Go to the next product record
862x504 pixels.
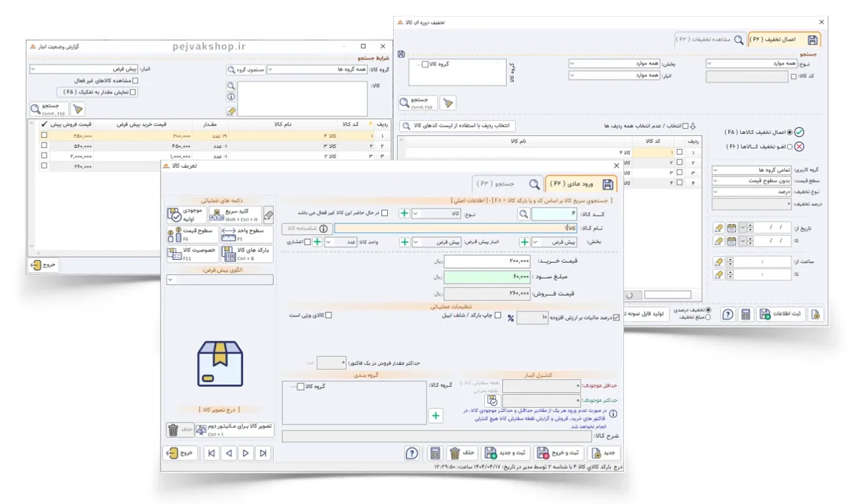[x=246, y=453]
